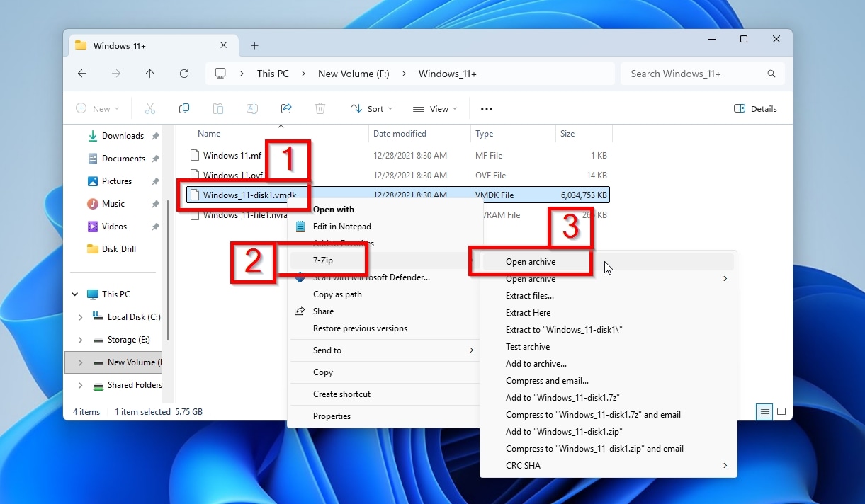Image resolution: width=865 pixels, height=504 pixels.
Task: Select Create shortcut in context menu
Action: pyautogui.click(x=341, y=394)
